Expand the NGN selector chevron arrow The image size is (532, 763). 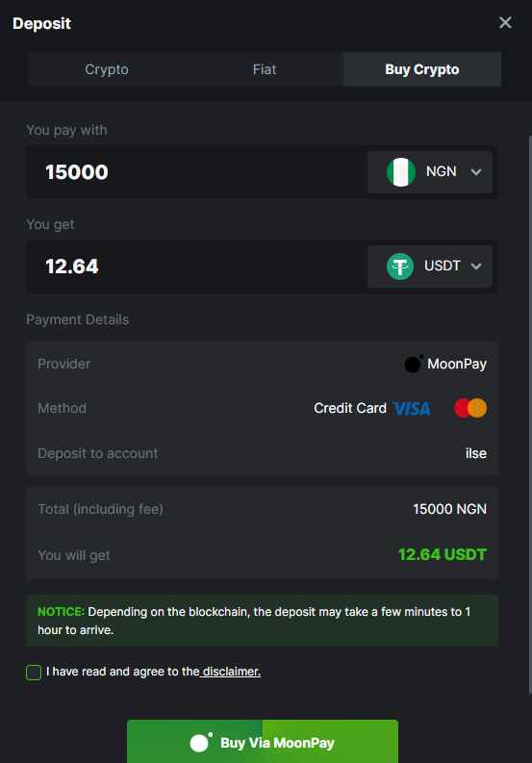476,172
